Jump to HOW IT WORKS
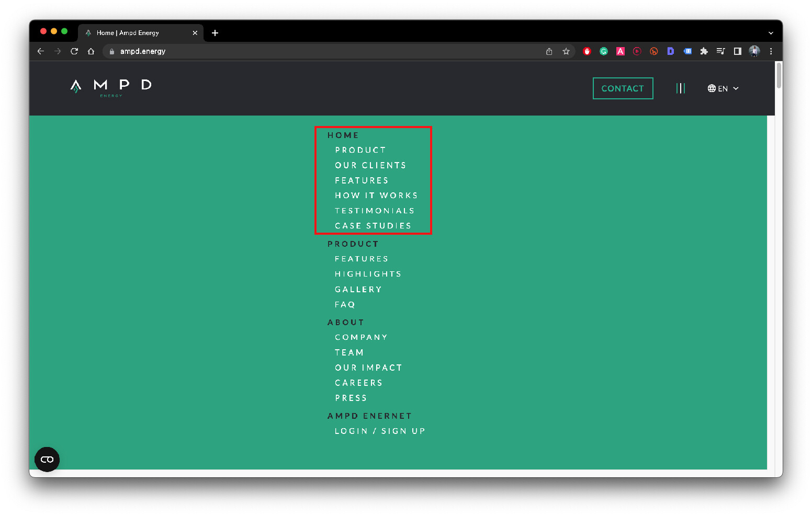This screenshot has width=812, height=516. tap(376, 196)
